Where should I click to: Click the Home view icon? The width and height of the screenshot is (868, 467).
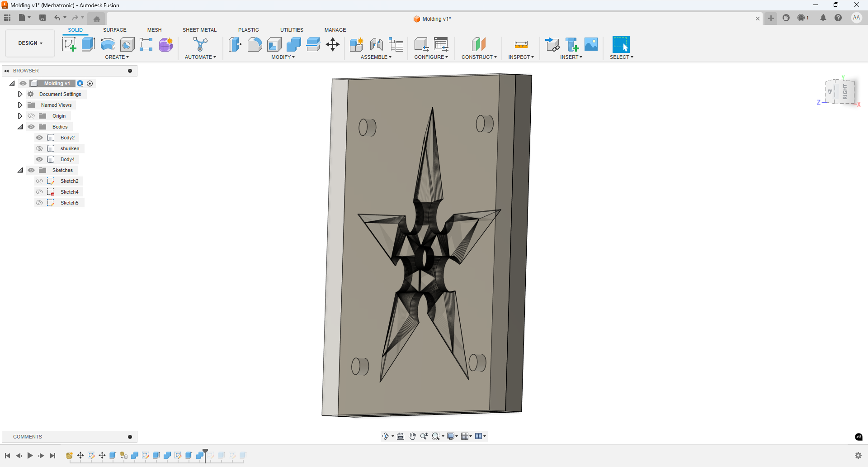[x=97, y=19]
